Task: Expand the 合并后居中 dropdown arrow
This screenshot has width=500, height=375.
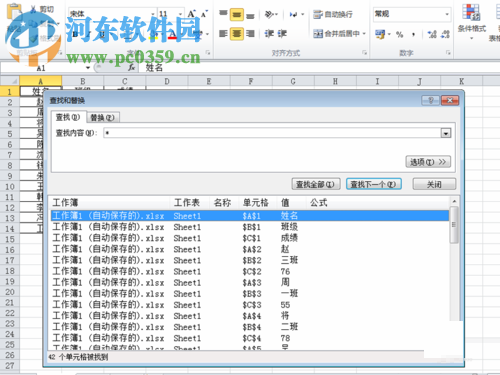Action: tap(364, 34)
